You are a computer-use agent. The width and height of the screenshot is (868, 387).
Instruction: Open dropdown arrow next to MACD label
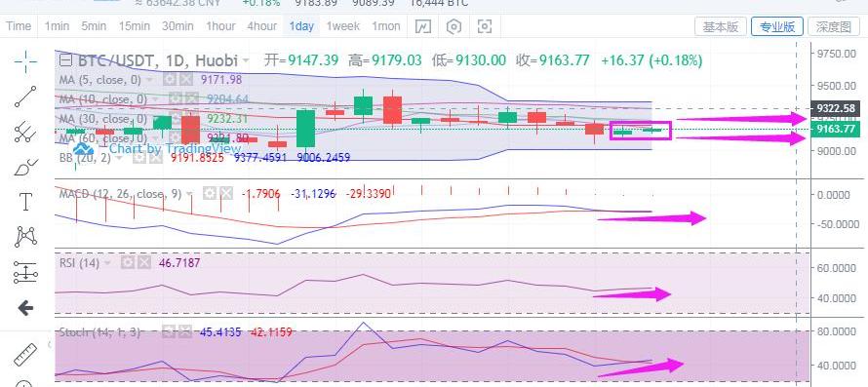(x=190, y=194)
